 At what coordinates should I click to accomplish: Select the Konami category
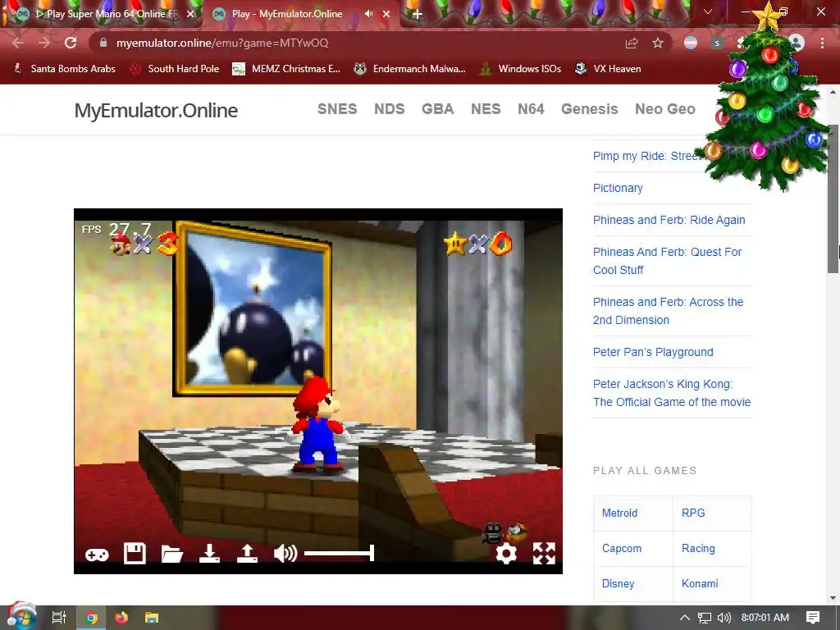point(700,583)
